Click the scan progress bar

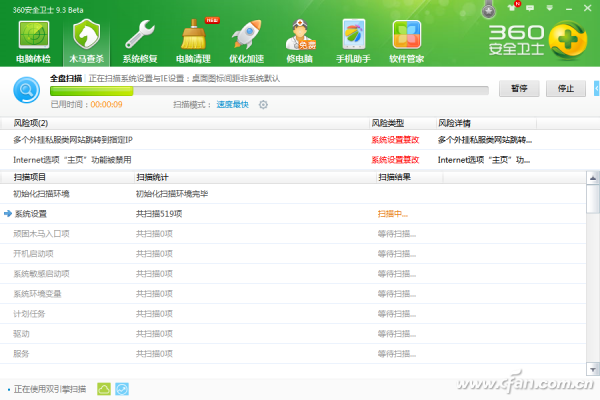pyautogui.click(x=269, y=91)
